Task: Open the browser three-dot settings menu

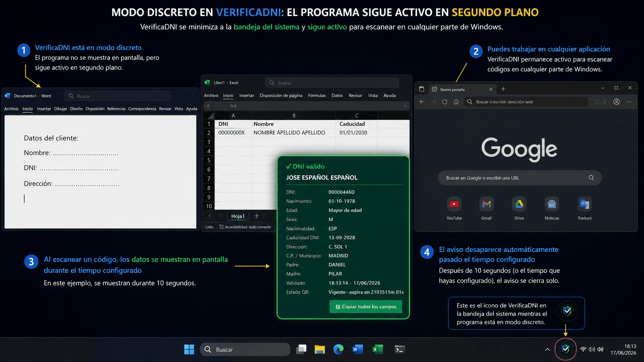Action: coord(629,102)
